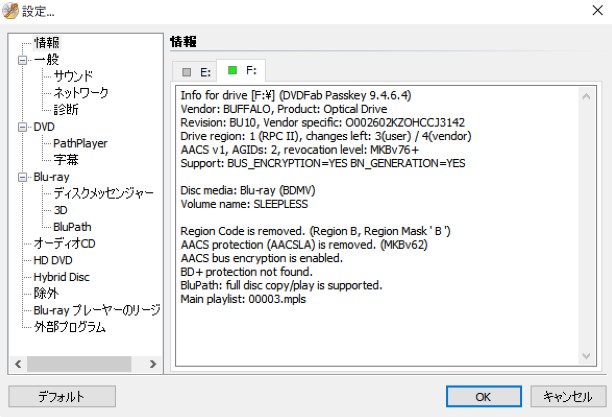Collapse the DVD tree node
This screenshot has height=417, width=612.
click(23, 127)
